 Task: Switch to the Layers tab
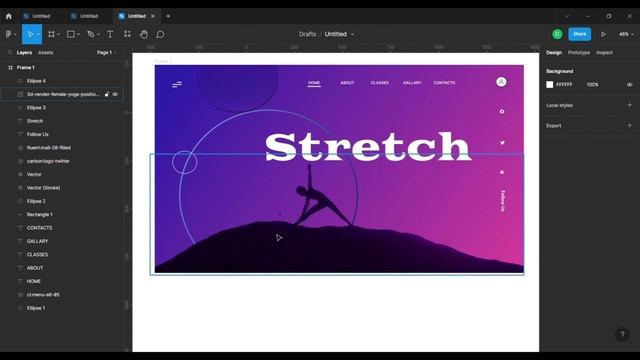(24, 53)
